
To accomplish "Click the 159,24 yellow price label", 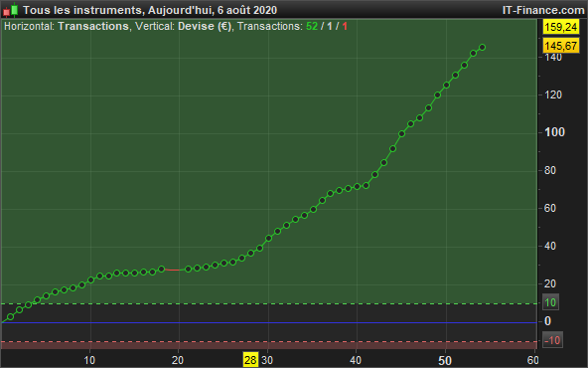I will [561, 27].
